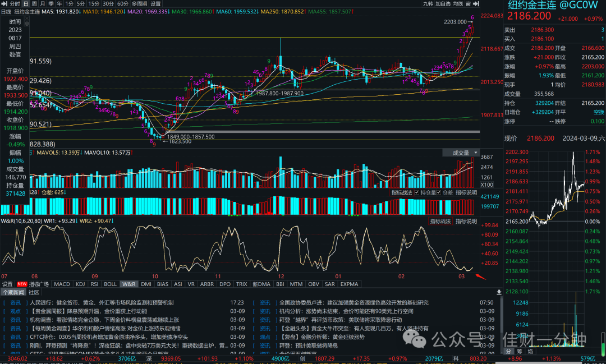Switch to the BOLL indicator tab
Image resolution: width=606 pixels, height=364 pixels.
[110, 284]
